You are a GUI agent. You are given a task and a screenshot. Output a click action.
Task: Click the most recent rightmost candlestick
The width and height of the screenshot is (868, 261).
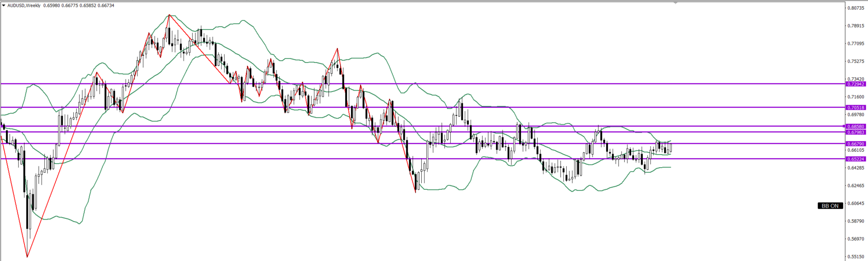click(x=670, y=147)
